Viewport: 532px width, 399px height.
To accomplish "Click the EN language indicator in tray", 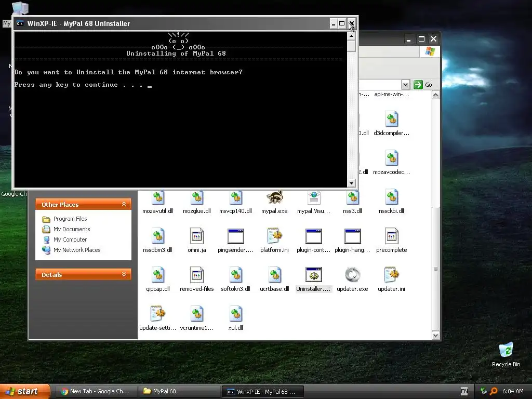I will click(464, 391).
